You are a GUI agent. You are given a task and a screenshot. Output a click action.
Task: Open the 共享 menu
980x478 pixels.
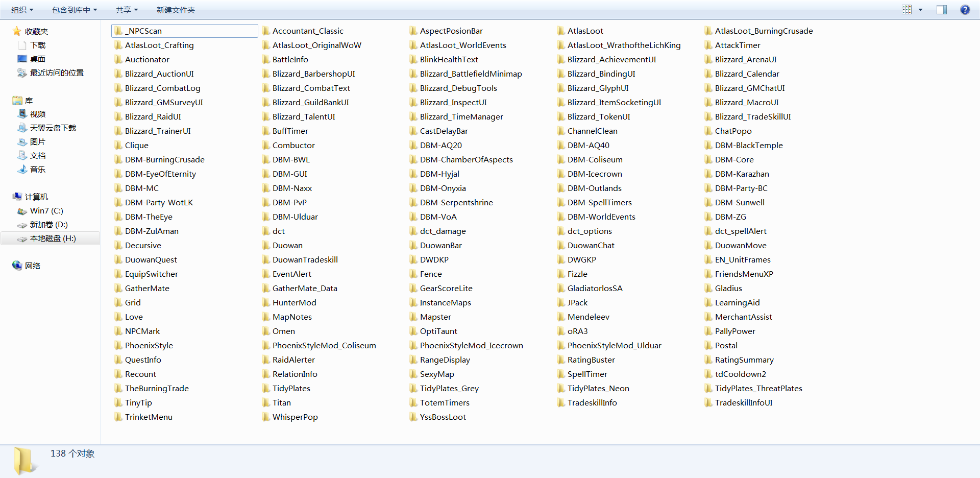coord(127,10)
